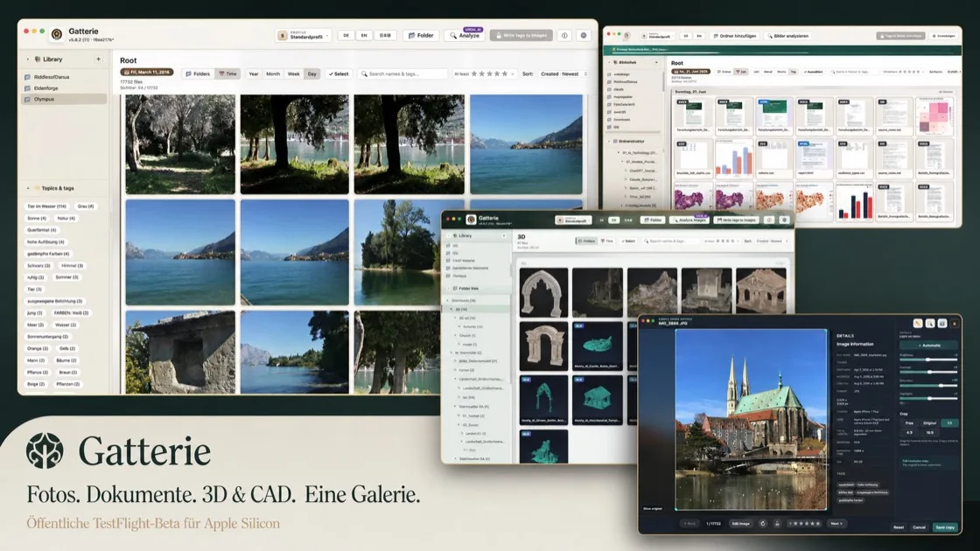Click the magnifier icon in image editor header
The image size is (980, 551).
[x=930, y=323]
